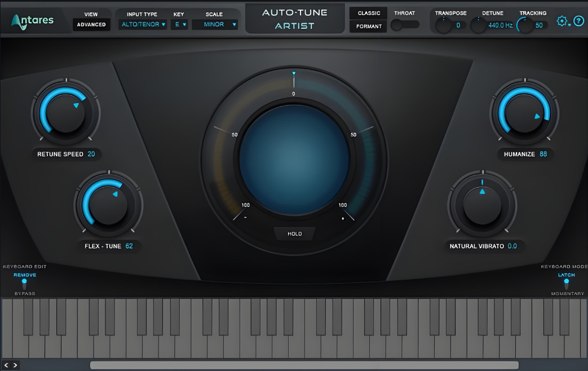Click the Natural Vibrato label
588x371 pixels.
tap(476, 246)
